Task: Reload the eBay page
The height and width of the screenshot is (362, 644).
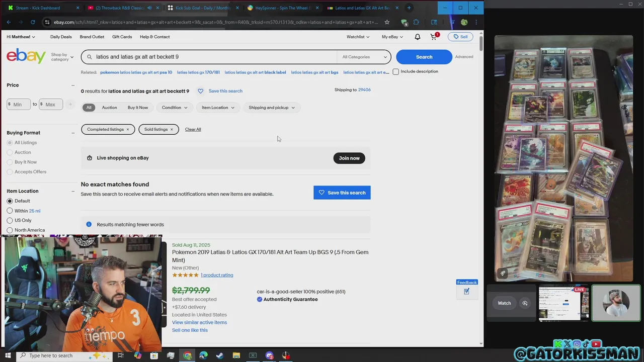Action: click(33, 22)
